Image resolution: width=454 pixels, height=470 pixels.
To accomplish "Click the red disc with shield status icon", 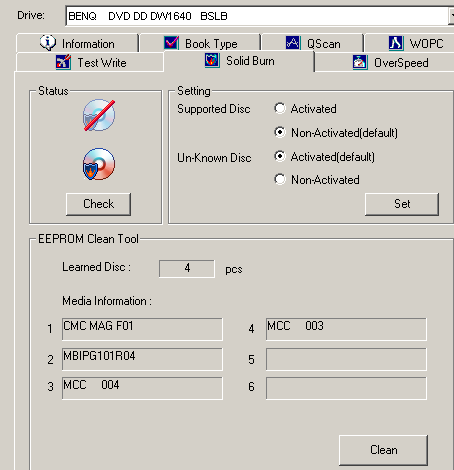I will pos(99,164).
